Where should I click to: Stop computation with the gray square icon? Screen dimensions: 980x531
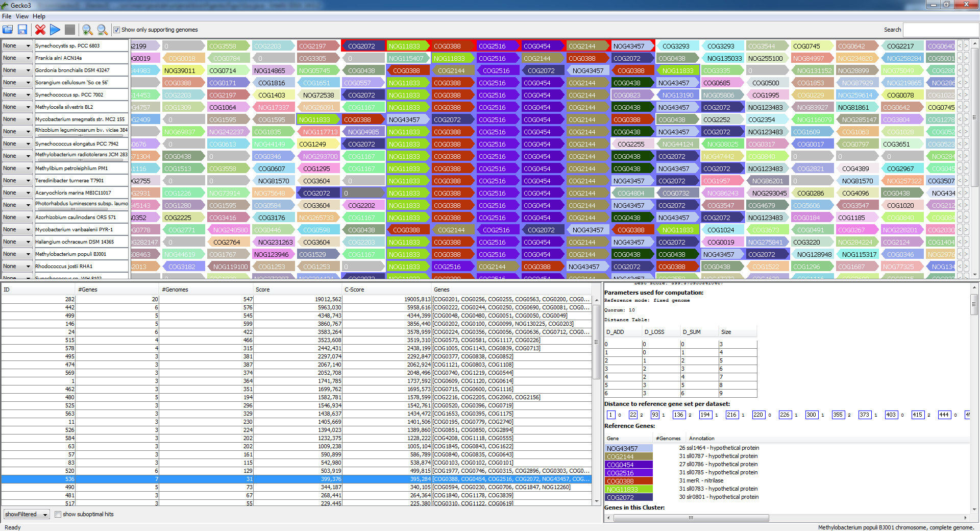(x=70, y=30)
